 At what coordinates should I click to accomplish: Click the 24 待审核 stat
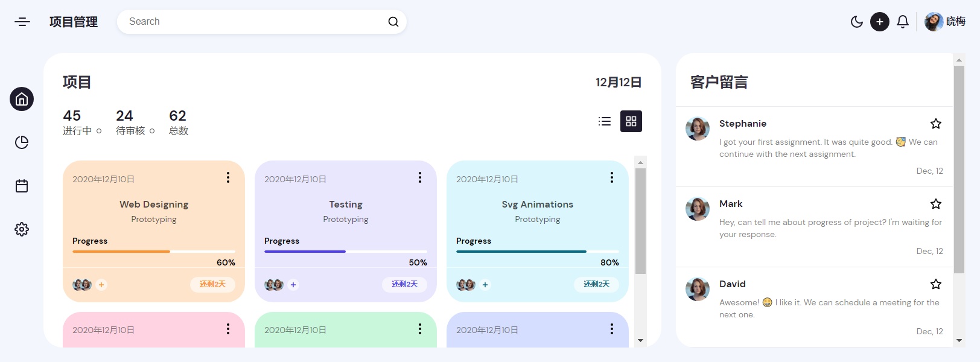pos(135,122)
